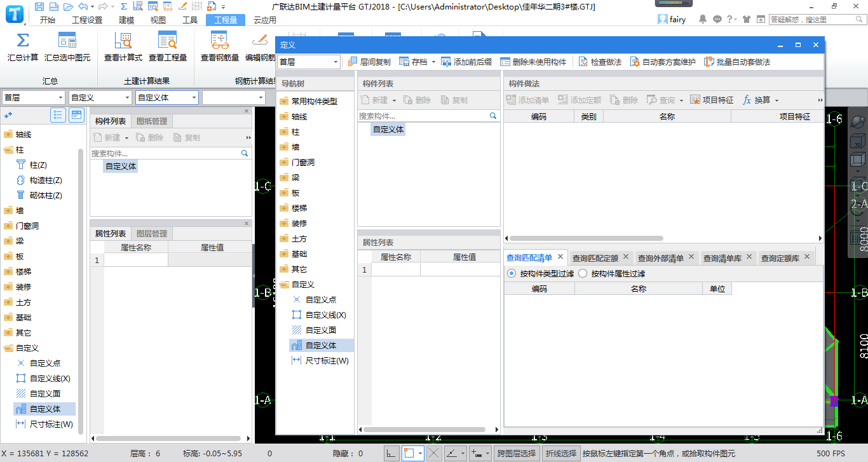The width and height of the screenshot is (868, 462).
Task: Select 按构件属性过滤 radio button
Action: (583, 273)
